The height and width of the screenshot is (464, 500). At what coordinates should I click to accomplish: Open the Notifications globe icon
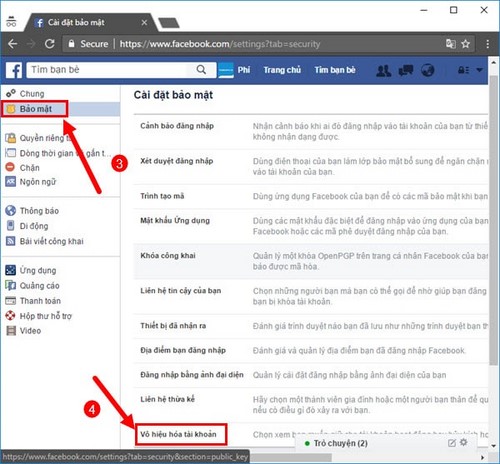pos(427,70)
